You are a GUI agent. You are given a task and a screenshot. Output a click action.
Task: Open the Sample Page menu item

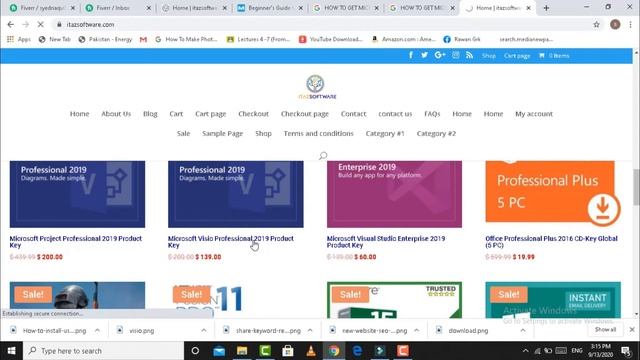click(x=222, y=133)
